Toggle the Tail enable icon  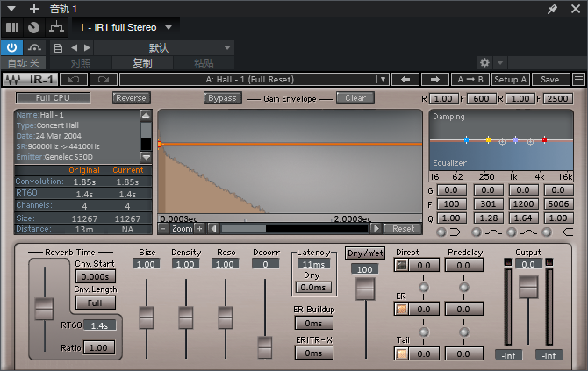point(402,353)
